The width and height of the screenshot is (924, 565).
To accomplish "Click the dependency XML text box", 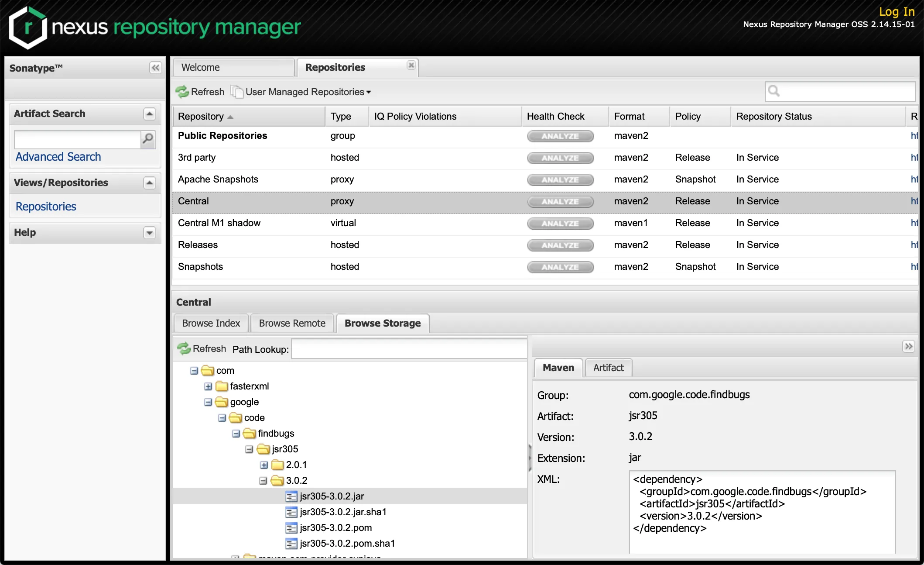I will pos(762,512).
